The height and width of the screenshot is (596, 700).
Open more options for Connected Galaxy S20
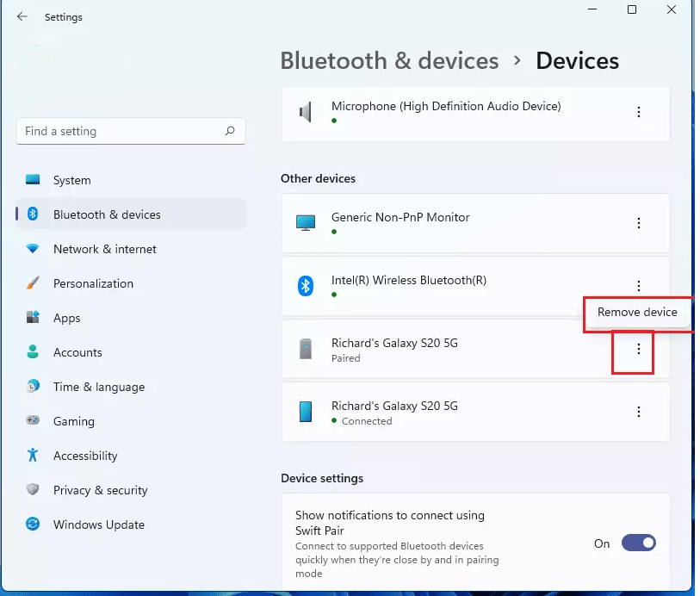[639, 412]
